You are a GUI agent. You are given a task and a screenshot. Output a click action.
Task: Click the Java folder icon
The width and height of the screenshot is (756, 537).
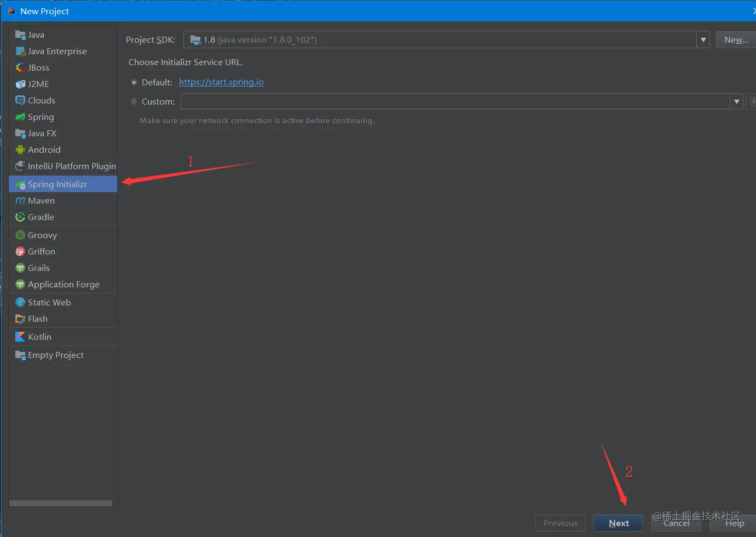click(20, 35)
